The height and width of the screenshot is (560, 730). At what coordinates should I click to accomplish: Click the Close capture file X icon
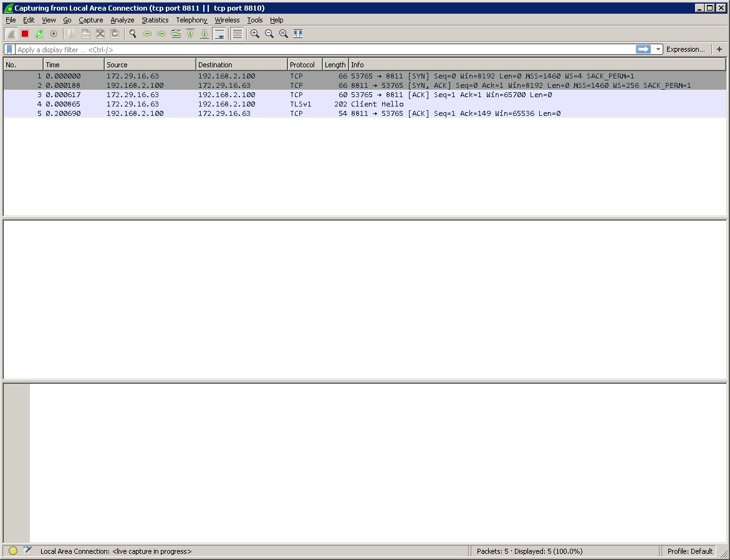click(100, 34)
